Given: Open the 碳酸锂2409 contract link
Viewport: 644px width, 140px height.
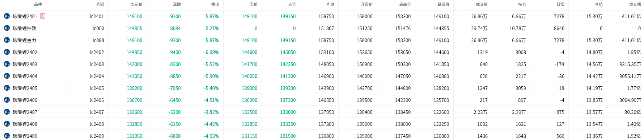Looking at the screenshot, I should [x=25, y=136].
